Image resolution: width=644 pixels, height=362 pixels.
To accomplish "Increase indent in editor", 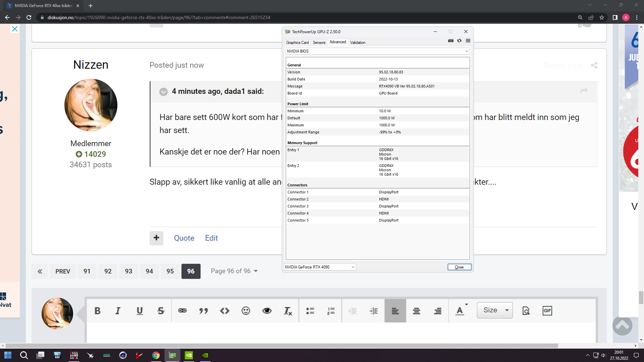I will point(374,311).
